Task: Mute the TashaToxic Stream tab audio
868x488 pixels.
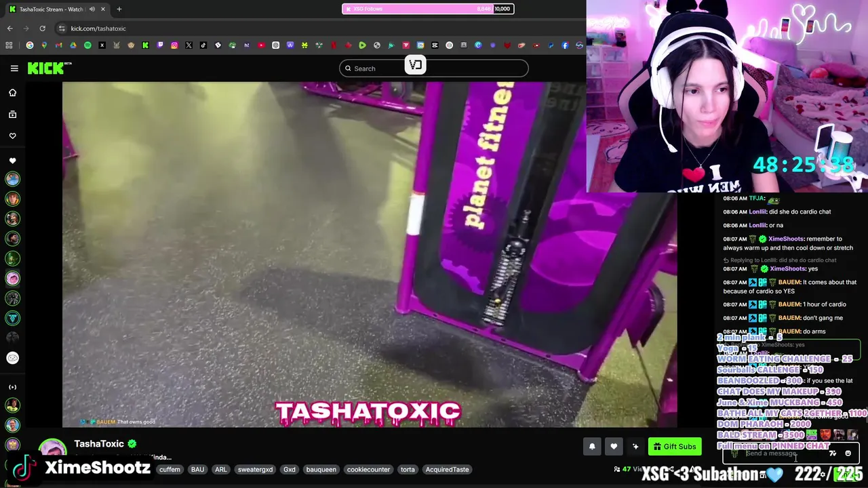Action: pos(92,9)
